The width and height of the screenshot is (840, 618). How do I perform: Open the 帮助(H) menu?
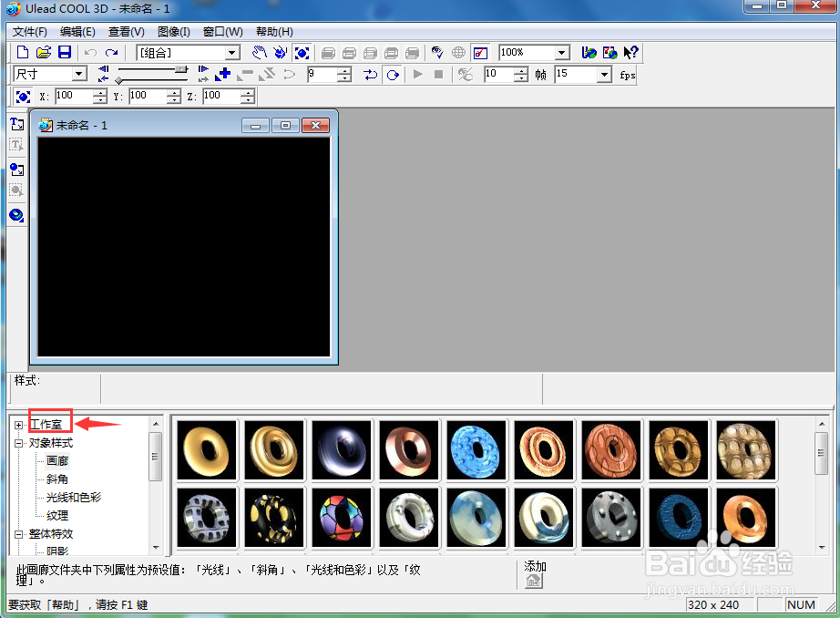pyautogui.click(x=274, y=32)
